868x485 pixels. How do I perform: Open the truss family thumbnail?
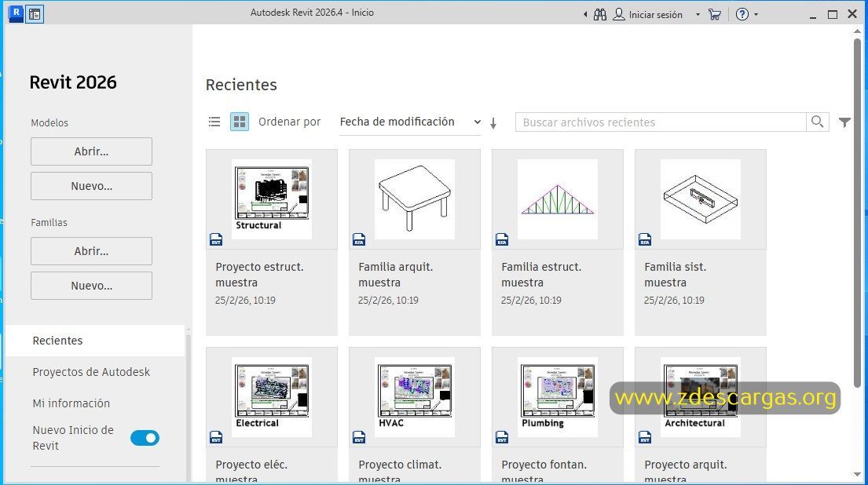(x=558, y=199)
